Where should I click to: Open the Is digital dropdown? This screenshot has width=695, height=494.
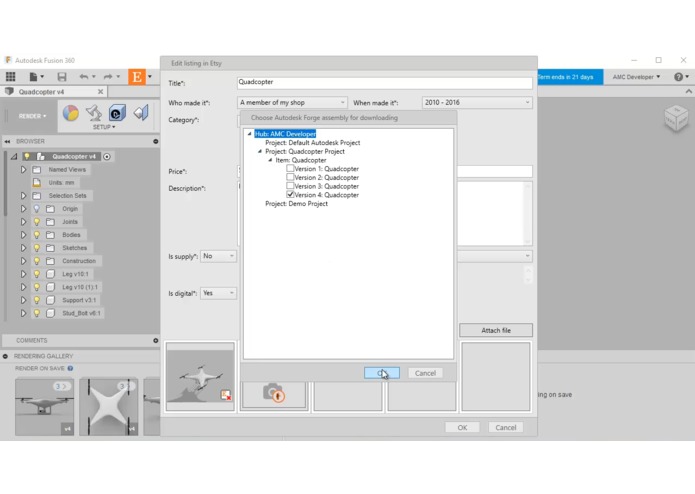tap(218, 293)
